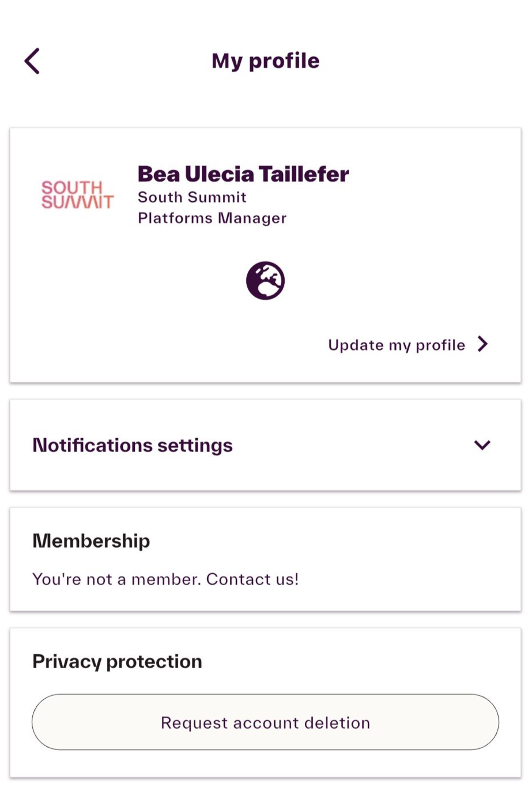The image size is (532, 810).
Task: Open the globe website icon
Action: click(265, 281)
